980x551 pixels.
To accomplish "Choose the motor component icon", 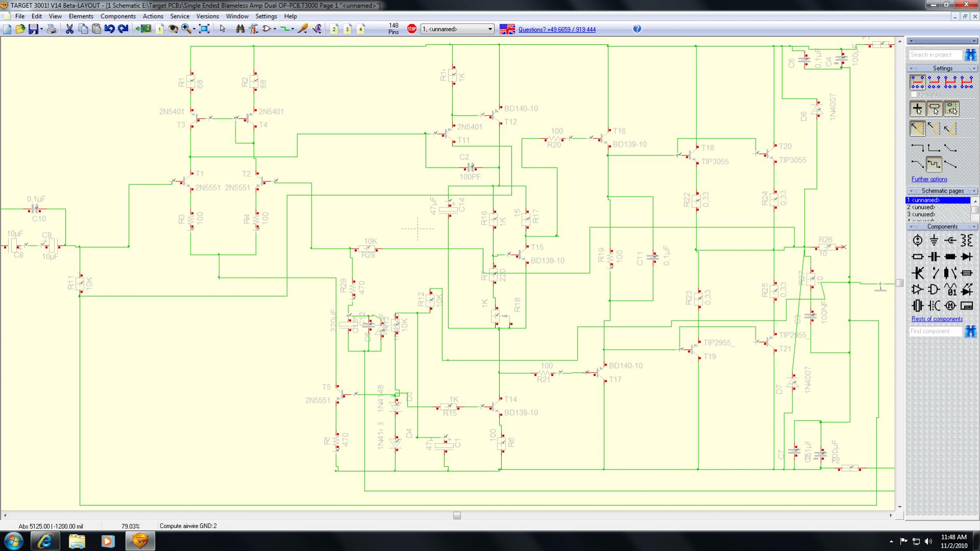I will pyautogui.click(x=950, y=306).
